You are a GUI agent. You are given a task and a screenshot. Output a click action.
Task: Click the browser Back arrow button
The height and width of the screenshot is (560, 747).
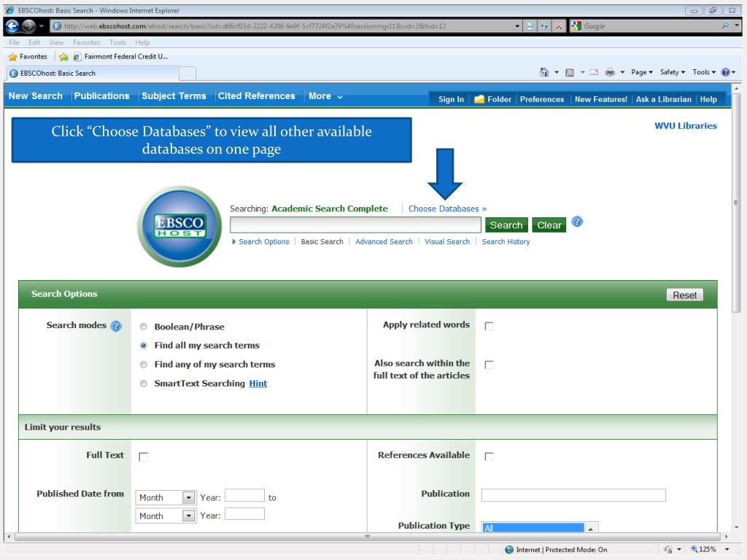(x=12, y=26)
